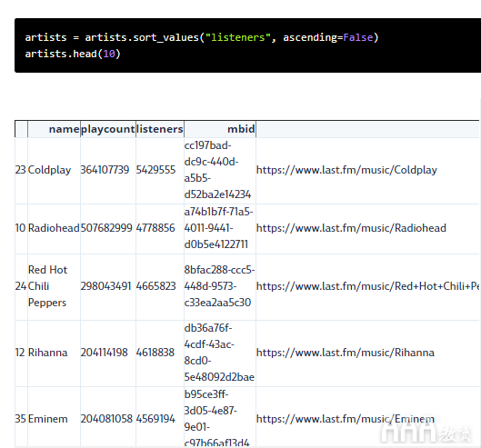Click row index 35
This screenshot has height=448, width=481.
pos(21,419)
